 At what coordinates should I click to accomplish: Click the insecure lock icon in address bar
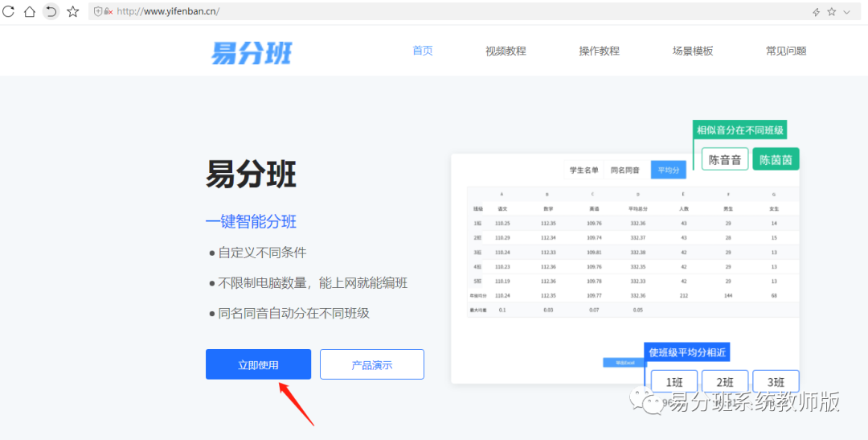pos(108,11)
